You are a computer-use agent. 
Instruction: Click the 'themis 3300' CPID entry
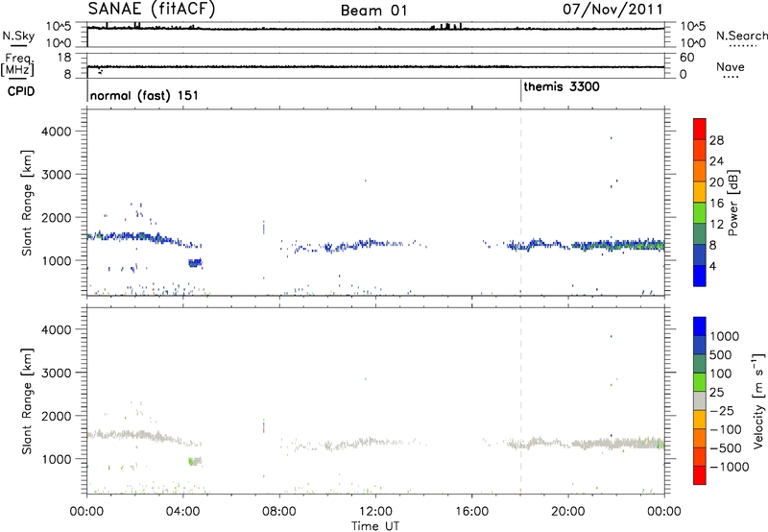tap(562, 86)
